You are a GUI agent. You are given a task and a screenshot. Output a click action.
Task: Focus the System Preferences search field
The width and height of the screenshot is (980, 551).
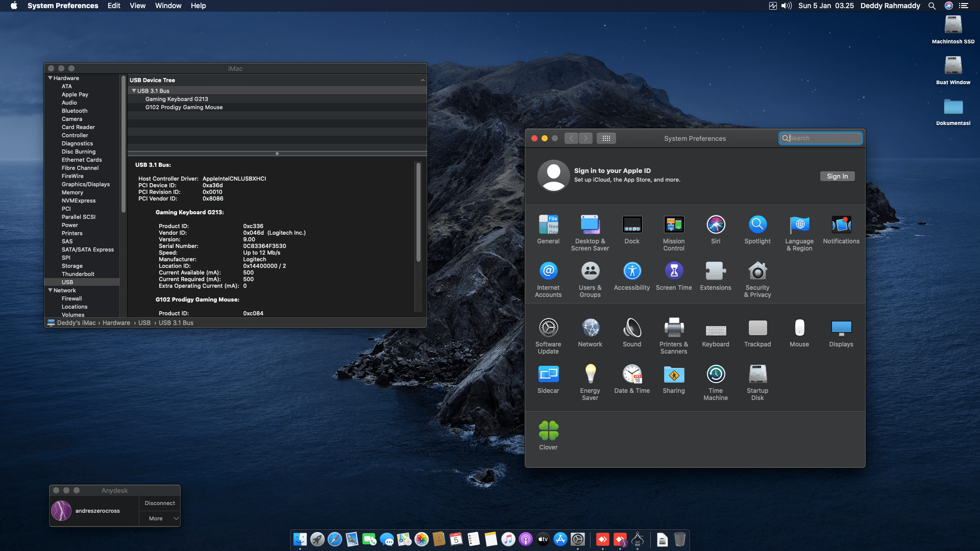pos(821,138)
